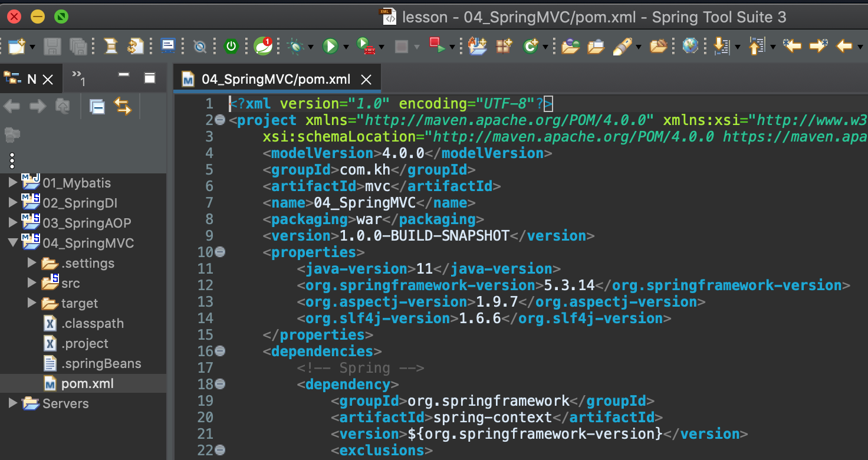Image resolution: width=868 pixels, height=460 pixels.
Task: Expand the src folder
Action: click(x=32, y=284)
